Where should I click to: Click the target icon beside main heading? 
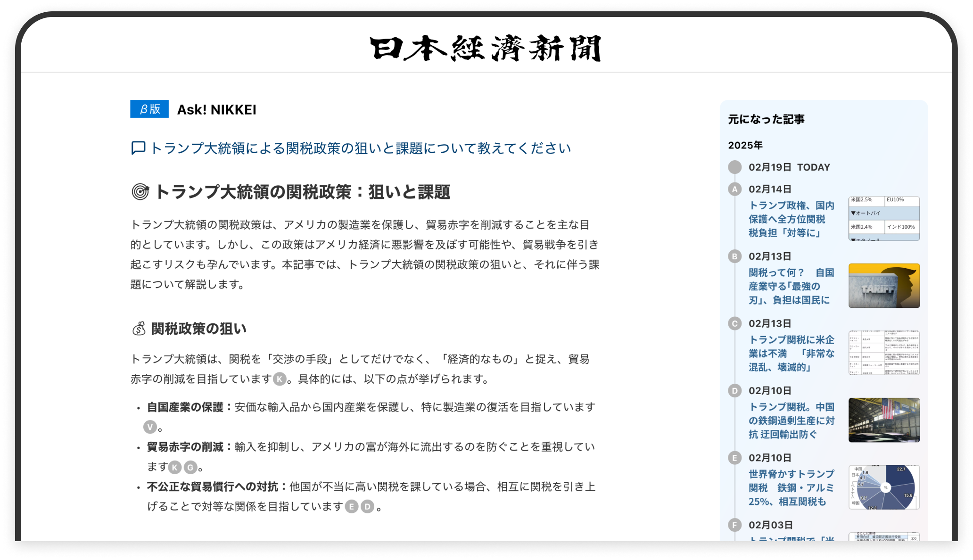coord(140,192)
